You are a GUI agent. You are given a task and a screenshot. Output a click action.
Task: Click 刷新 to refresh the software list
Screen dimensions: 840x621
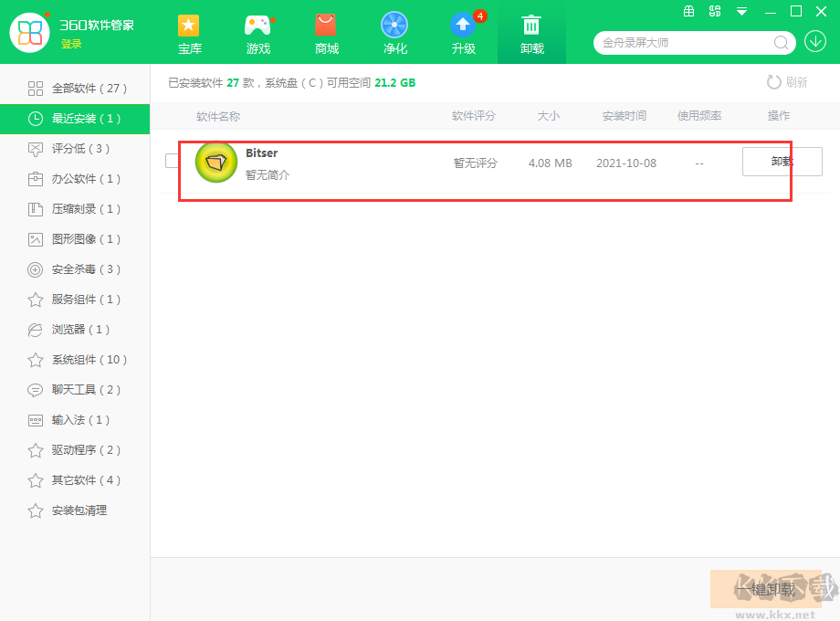click(786, 81)
